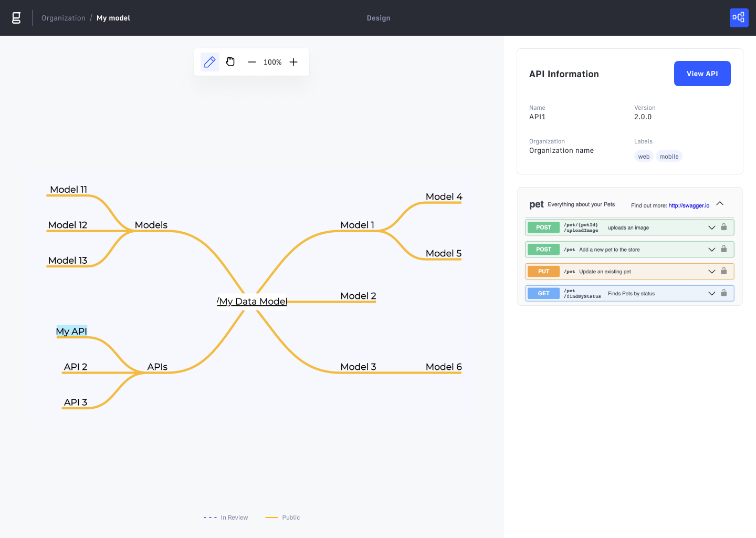Toggle the lock on Add a new pet endpoint
The height and width of the screenshot is (538, 756).
pyautogui.click(x=724, y=249)
